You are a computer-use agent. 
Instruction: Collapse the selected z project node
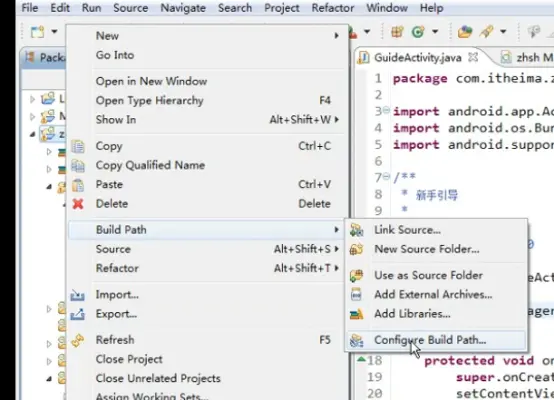pyautogui.click(x=33, y=134)
